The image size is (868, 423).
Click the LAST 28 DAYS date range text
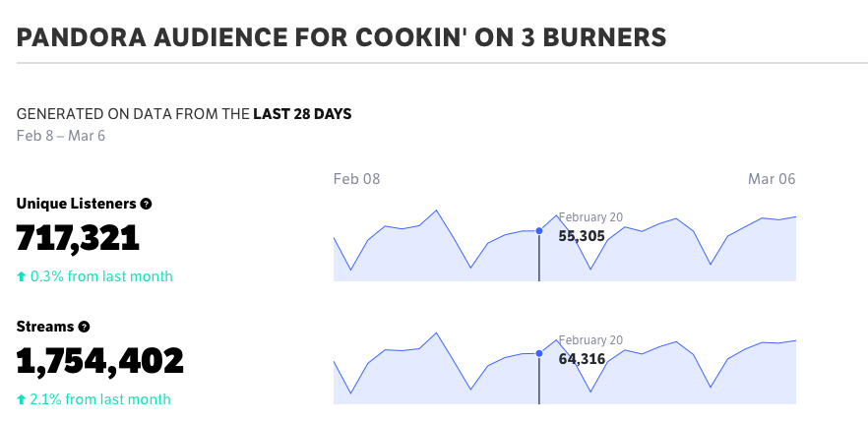[x=302, y=114]
